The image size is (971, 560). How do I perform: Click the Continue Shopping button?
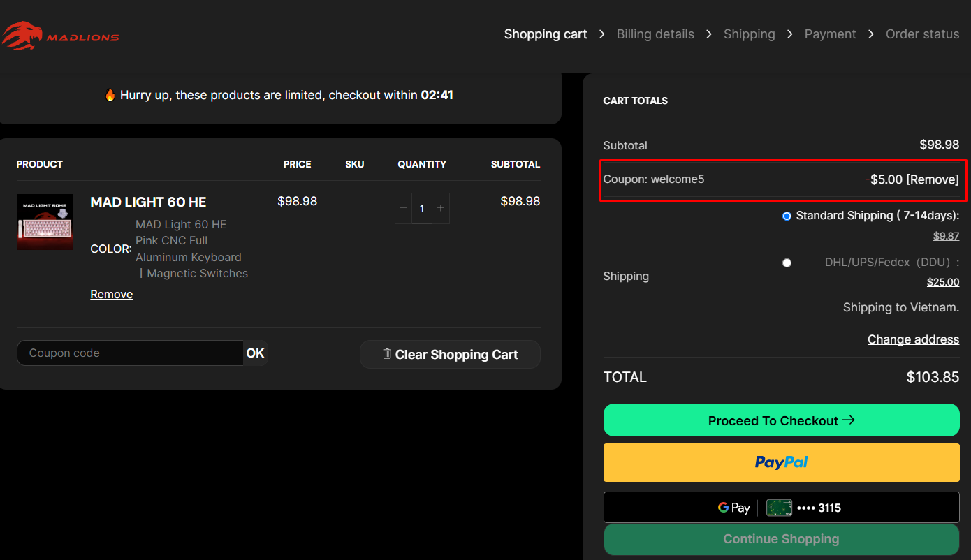782,539
